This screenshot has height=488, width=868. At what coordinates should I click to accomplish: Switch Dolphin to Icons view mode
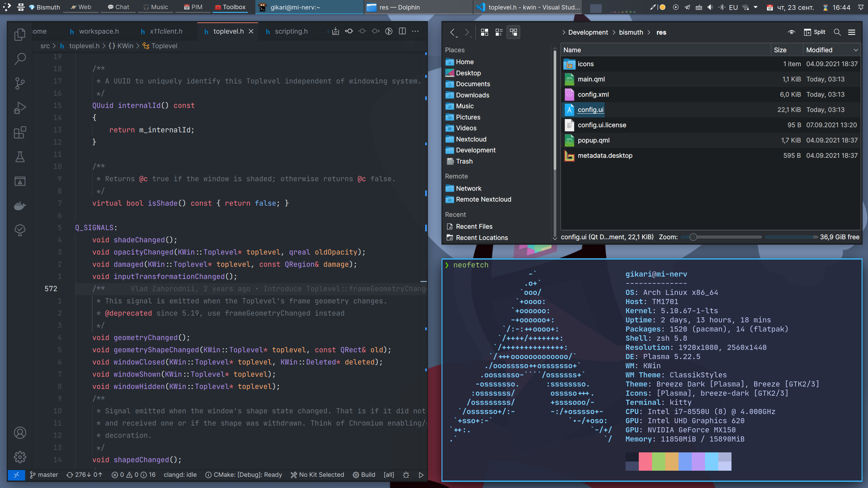click(x=485, y=32)
